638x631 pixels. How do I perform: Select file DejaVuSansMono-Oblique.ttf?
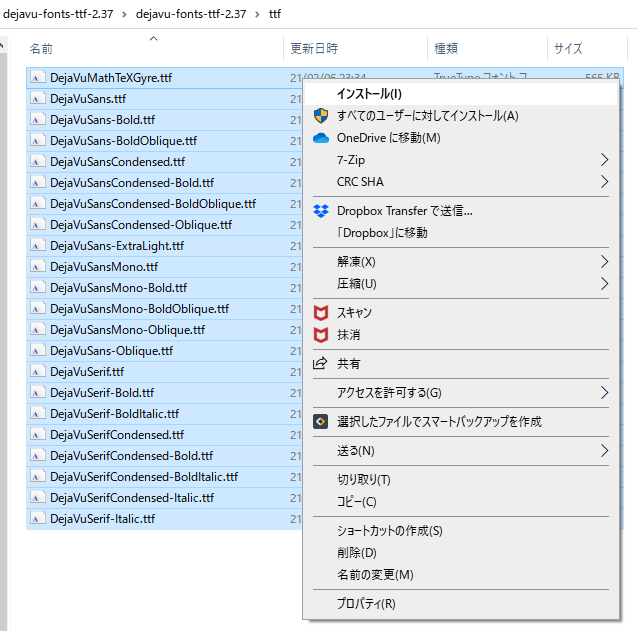127,330
